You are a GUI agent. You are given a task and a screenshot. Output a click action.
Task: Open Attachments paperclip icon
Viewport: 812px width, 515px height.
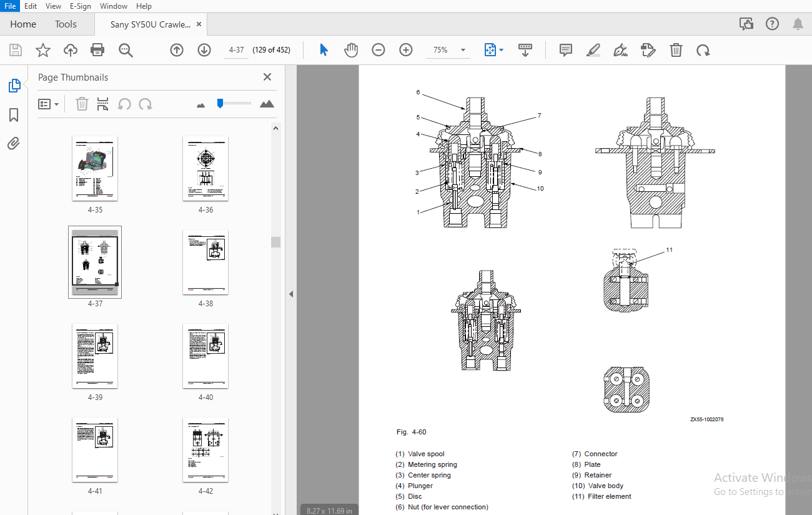click(x=14, y=144)
